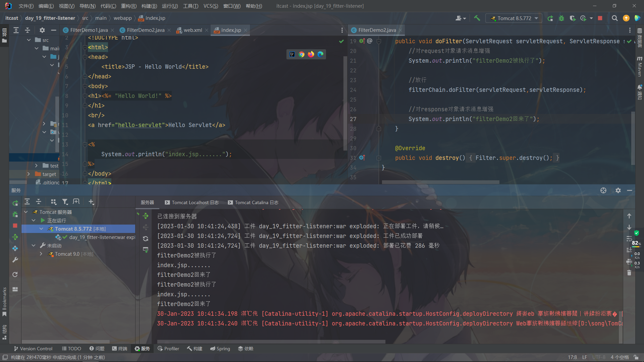
Task: Click the rerun Tomcat icon in toolbar
Action: point(550,18)
